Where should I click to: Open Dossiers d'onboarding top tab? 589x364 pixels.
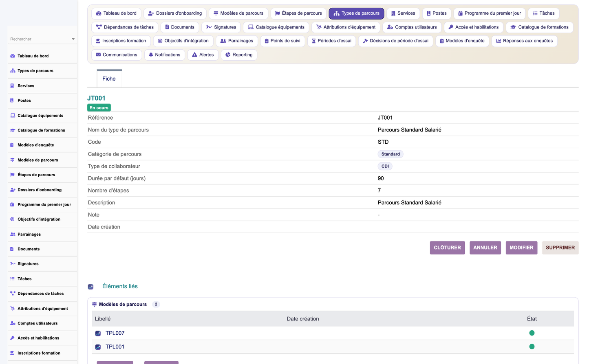(x=175, y=13)
